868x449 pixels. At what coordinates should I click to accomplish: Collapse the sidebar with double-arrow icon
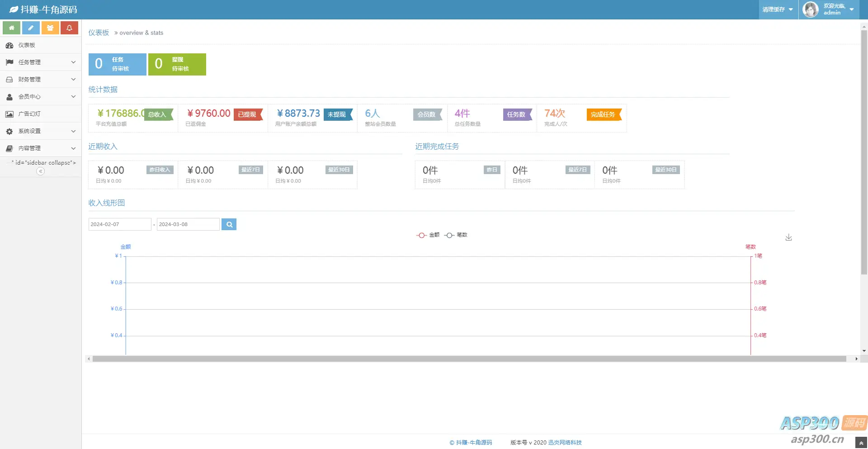click(41, 171)
